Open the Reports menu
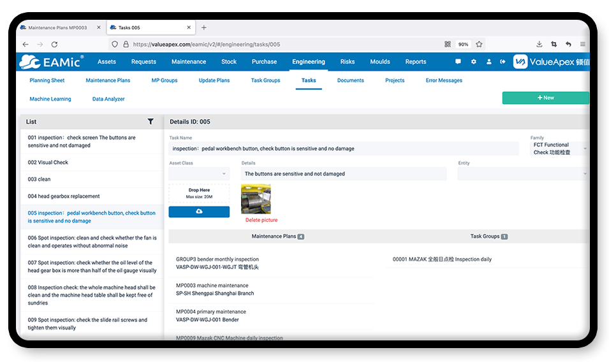 coord(416,62)
